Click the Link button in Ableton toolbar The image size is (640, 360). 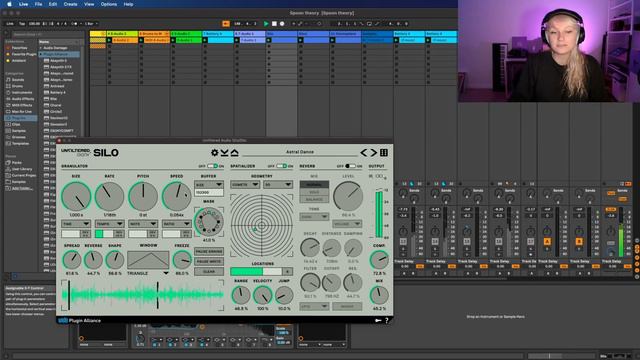[10, 24]
